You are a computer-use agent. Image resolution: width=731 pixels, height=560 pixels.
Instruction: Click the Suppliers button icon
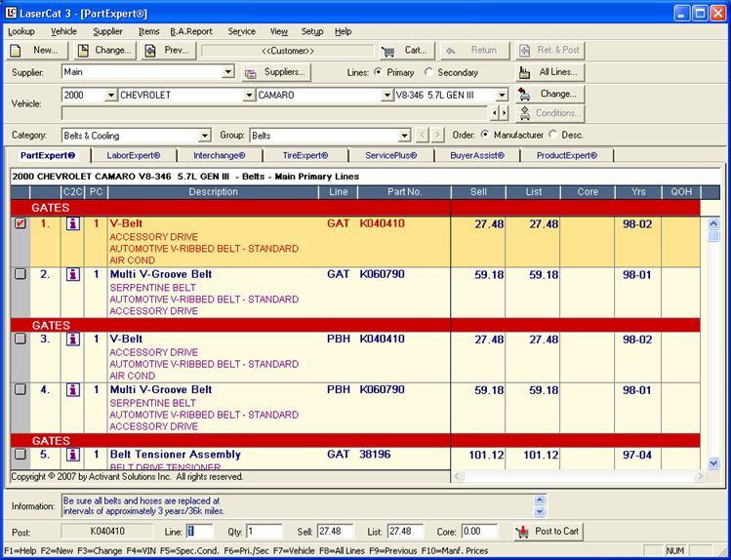click(251, 73)
